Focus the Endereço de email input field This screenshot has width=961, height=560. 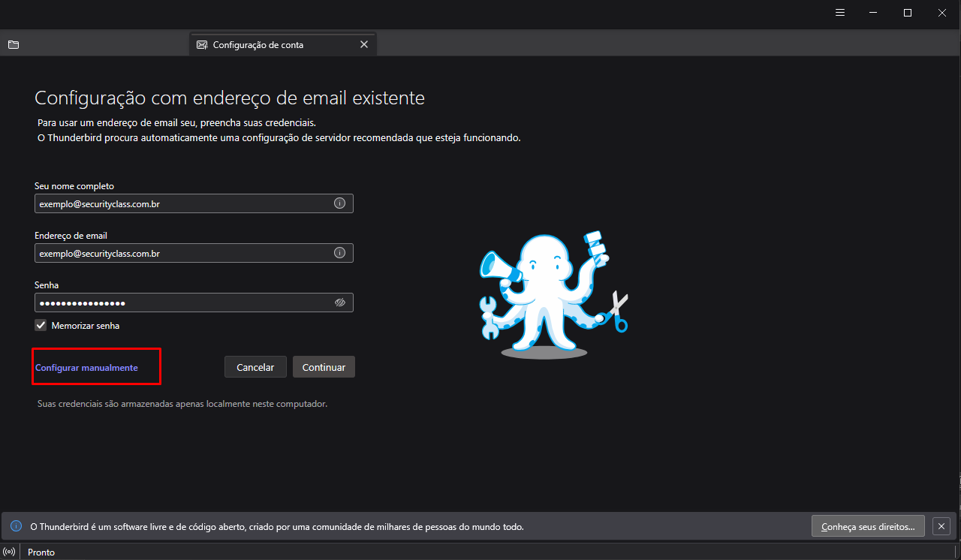click(194, 253)
